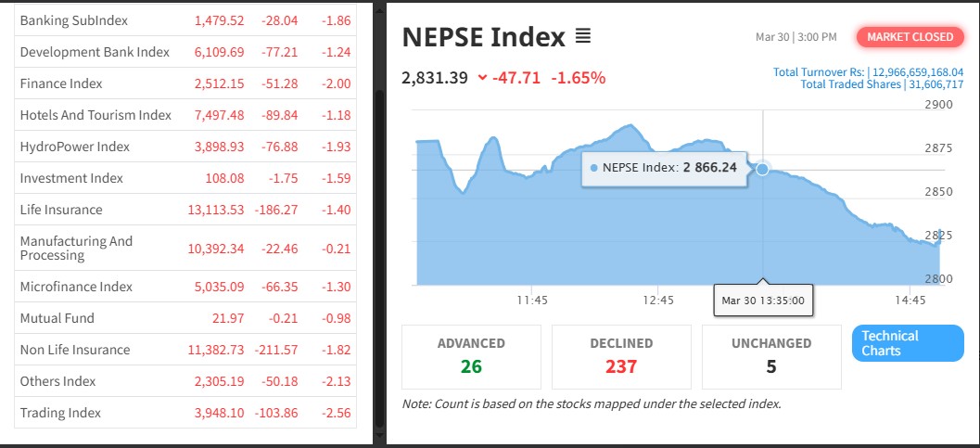Click the ADVANCED count box
Image resolution: width=980 pixels, height=448 pixels.
click(471, 356)
